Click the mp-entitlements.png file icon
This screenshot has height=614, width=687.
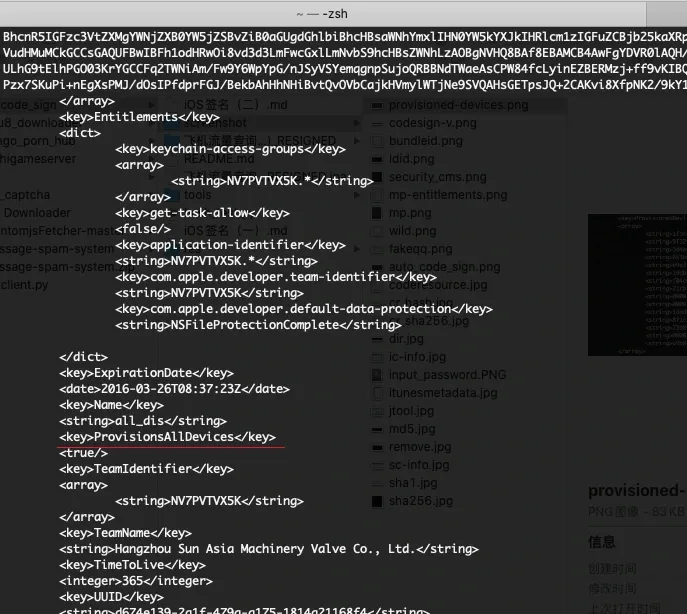pyautogui.click(x=377, y=195)
